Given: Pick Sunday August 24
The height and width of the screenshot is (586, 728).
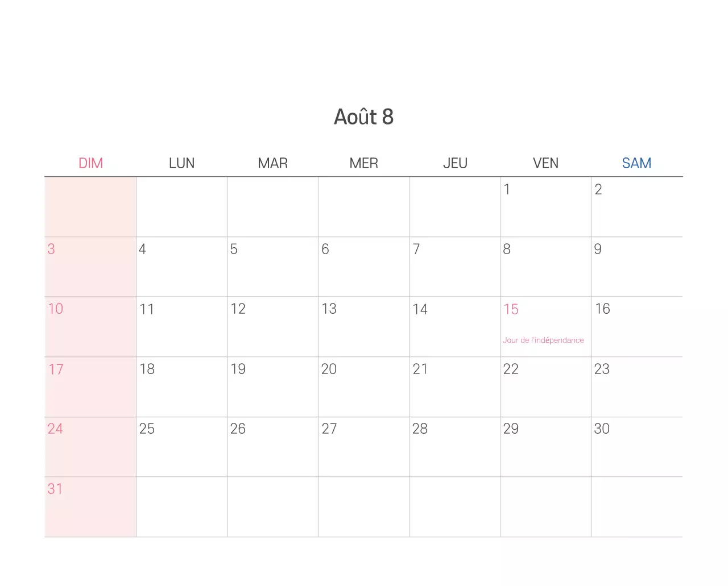Looking at the screenshot, I should point(90,446).
